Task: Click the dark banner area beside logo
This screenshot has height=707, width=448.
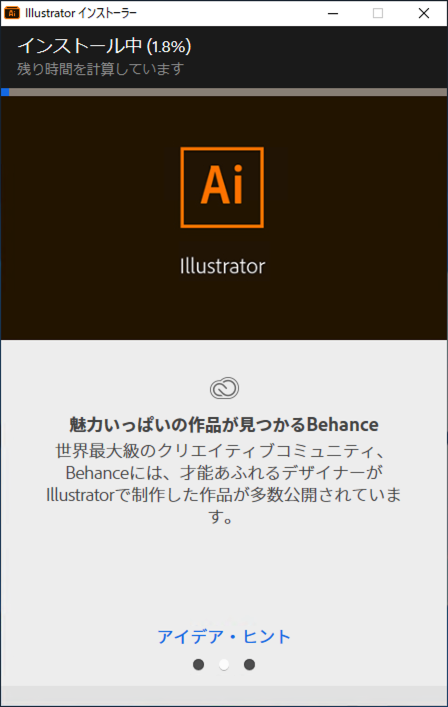Action: (90, 216)
